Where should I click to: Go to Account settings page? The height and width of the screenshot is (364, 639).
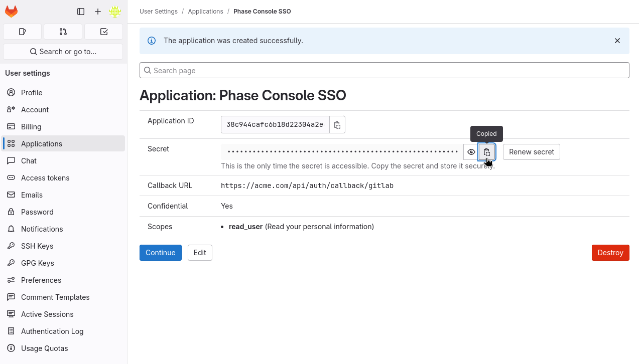(x=63, y=110)
